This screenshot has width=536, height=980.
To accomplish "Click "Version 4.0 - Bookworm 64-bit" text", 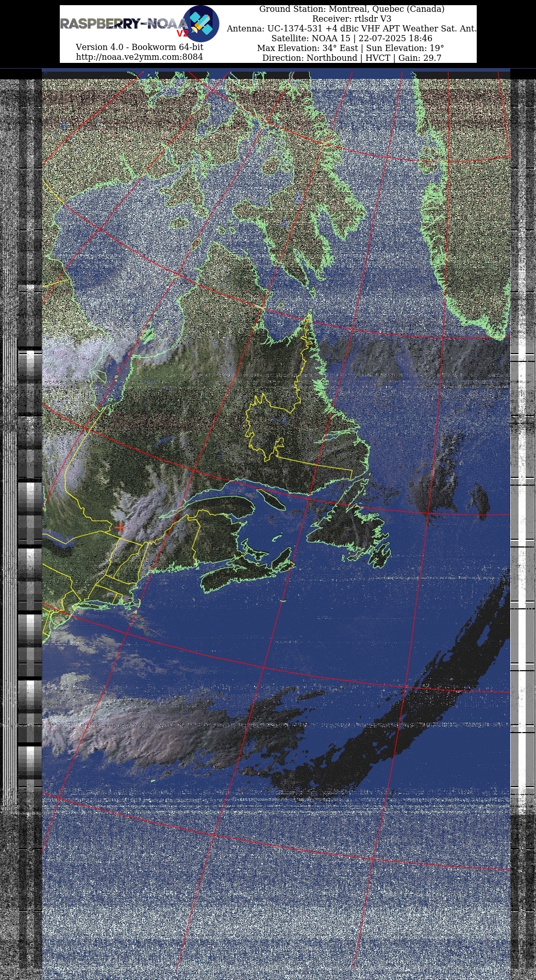I will (x=139, y=47).
